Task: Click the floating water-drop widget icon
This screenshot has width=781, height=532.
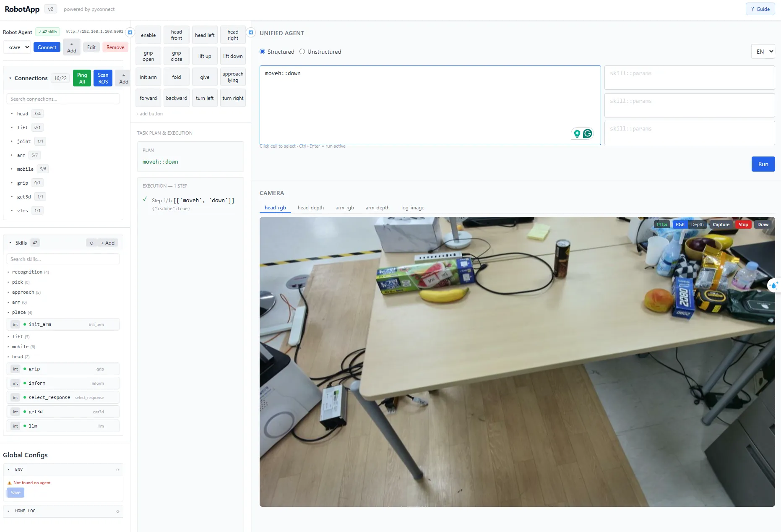Action: click(x=774, y=285)
